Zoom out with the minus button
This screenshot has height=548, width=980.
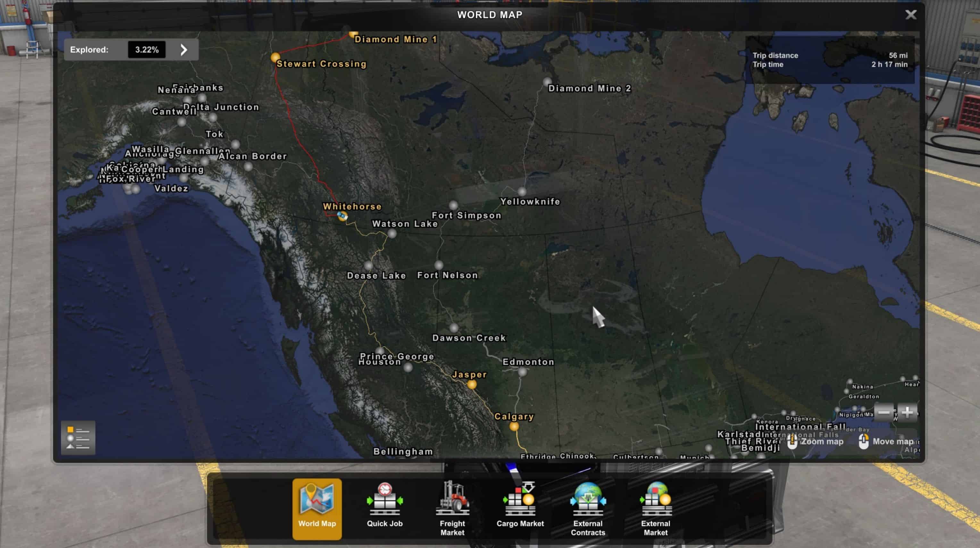point(884,412)
